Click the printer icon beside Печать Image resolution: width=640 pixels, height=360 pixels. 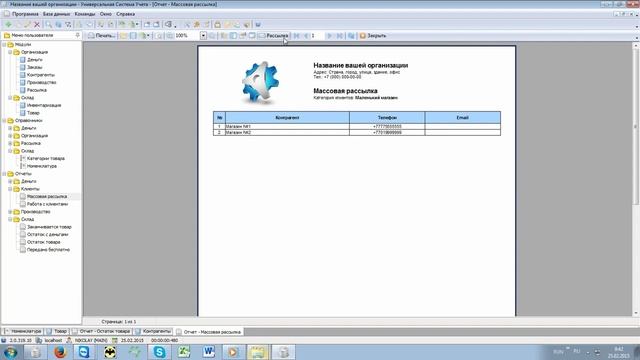(x=91, y=36)
